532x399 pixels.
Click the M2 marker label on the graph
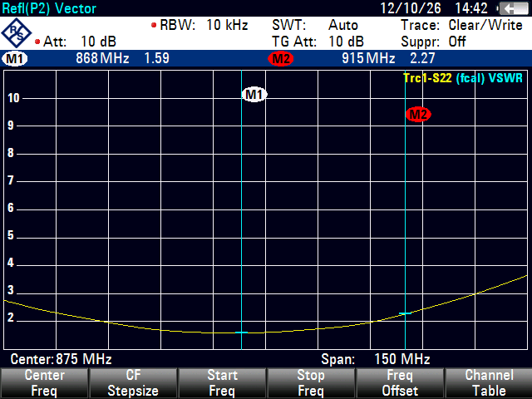(418, 115)
